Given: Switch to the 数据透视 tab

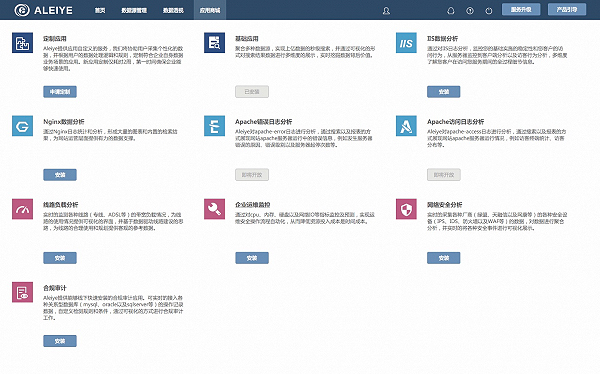Looking at the screenshot, I should pos(173,10).
